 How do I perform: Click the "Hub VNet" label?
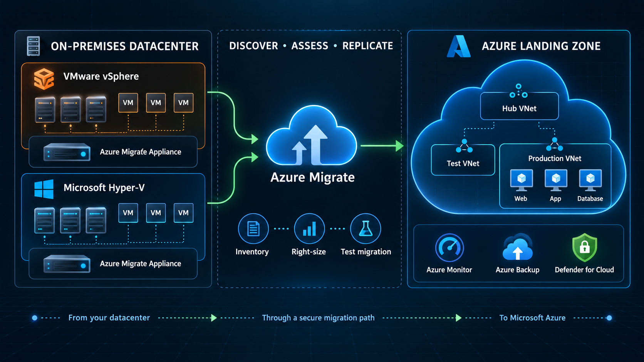pyautogui.click(x=519, y=108)
